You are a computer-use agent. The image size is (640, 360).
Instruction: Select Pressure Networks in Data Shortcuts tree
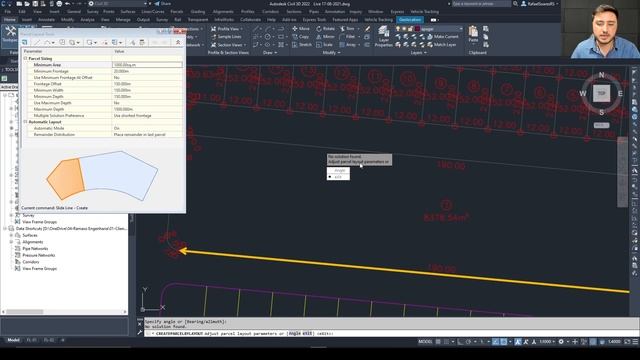(x=39, y=255)
